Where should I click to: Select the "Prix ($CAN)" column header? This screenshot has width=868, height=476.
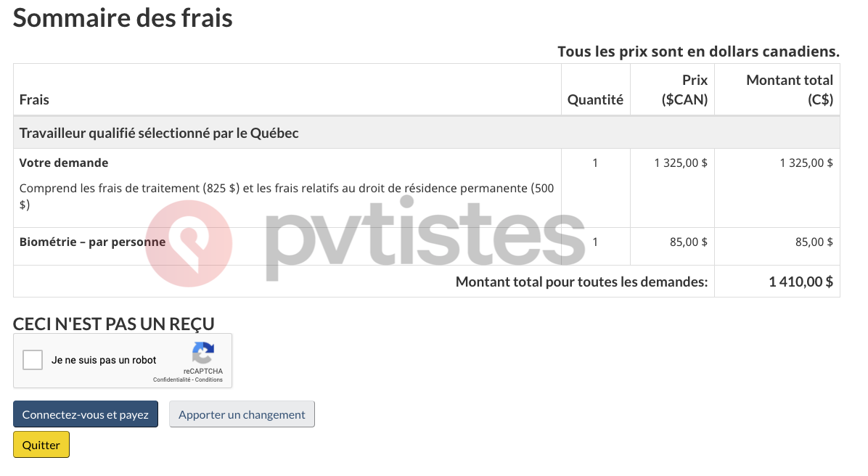684,89
